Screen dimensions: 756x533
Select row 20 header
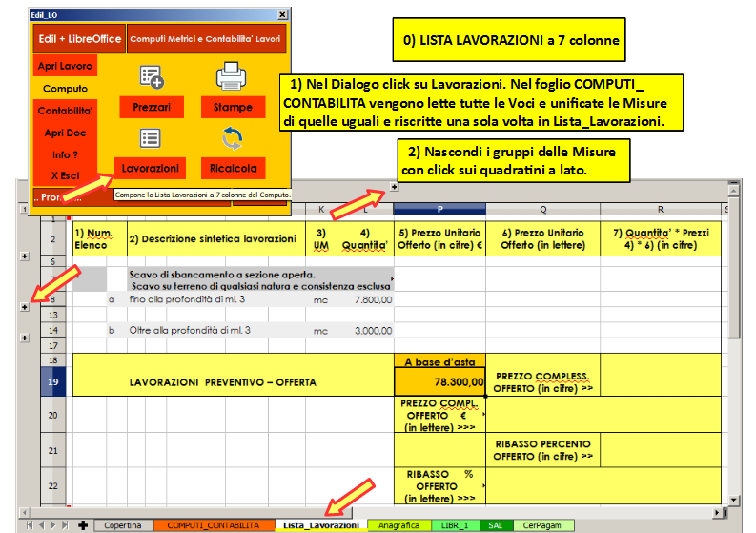pyautogui.click(x=53, y=415)
